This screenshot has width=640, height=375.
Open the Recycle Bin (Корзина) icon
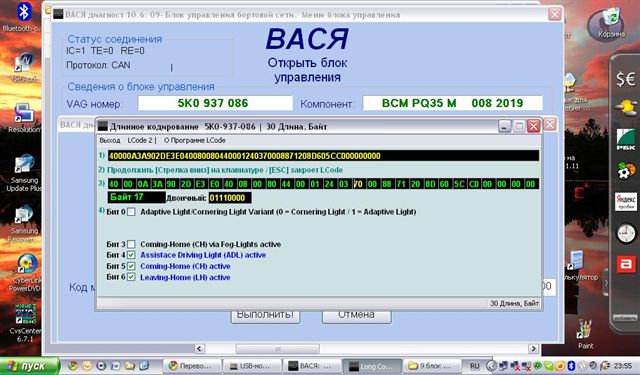611,23
